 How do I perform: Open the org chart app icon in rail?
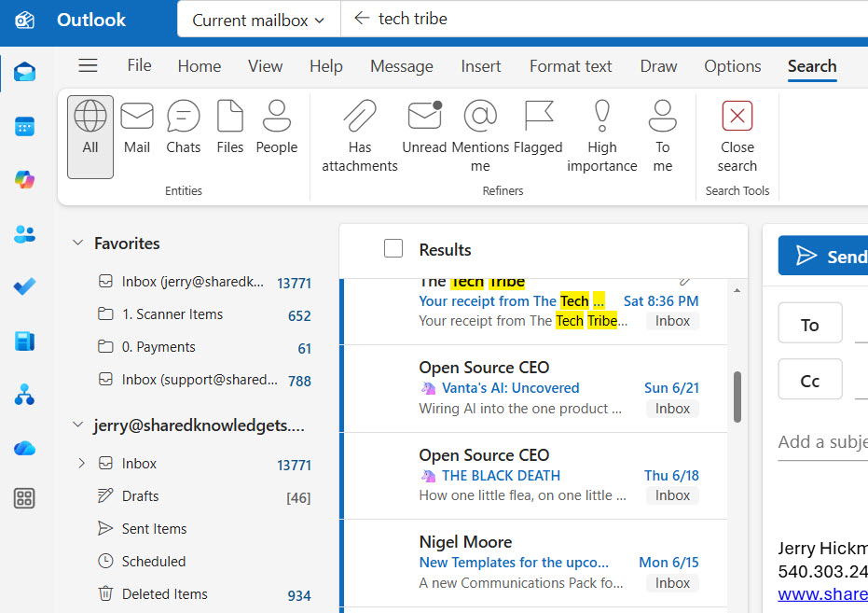(x=25, y=395)
